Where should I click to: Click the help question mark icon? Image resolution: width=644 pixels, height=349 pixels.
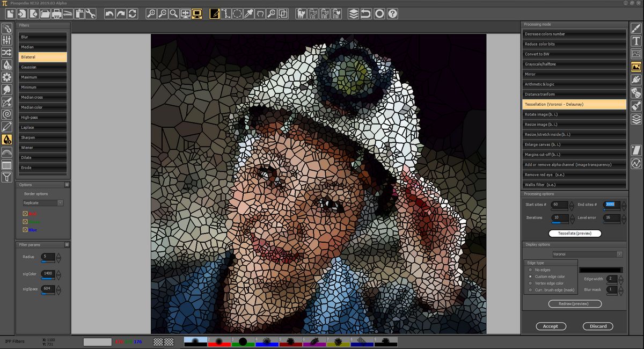[393, 14]
